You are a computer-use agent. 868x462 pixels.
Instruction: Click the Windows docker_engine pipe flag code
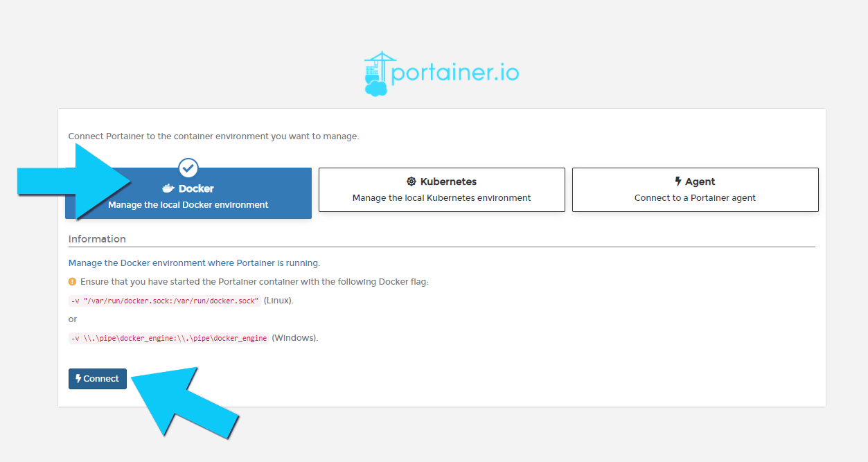[168, 338]
